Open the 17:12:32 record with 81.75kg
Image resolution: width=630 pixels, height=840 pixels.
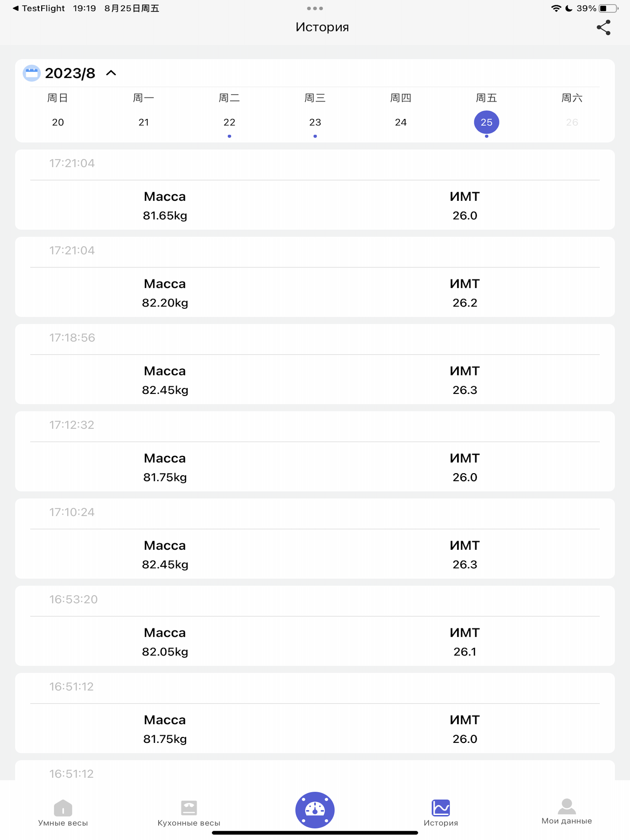[x=315, y=452]
